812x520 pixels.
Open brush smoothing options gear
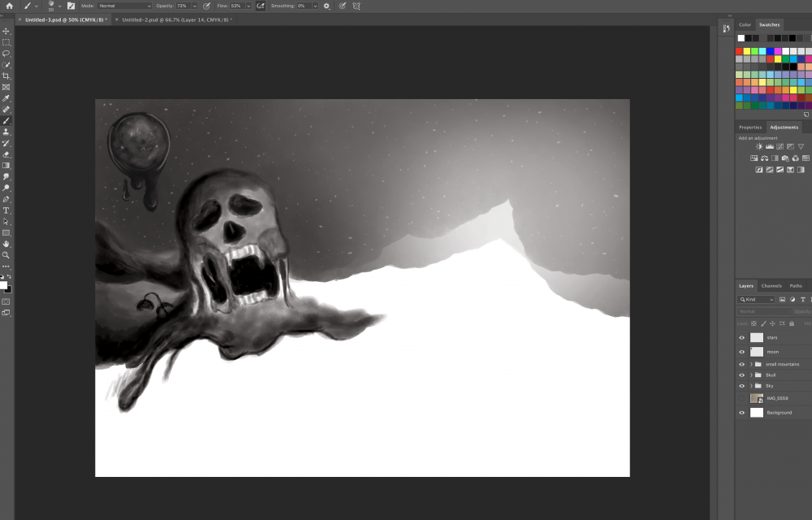click(326, 6)
